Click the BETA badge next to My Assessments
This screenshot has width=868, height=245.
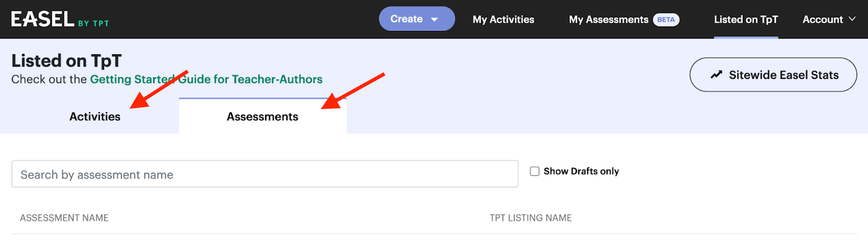[666, 20]
